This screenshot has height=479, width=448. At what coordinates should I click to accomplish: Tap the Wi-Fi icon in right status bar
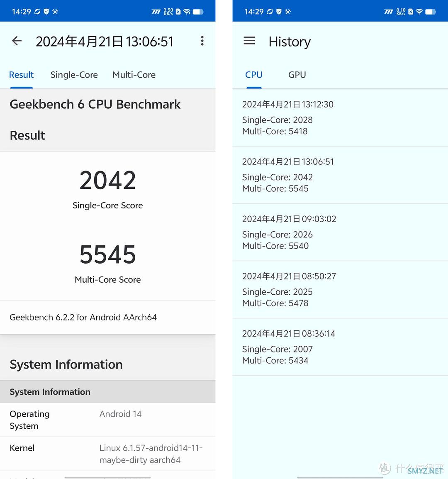419,12
